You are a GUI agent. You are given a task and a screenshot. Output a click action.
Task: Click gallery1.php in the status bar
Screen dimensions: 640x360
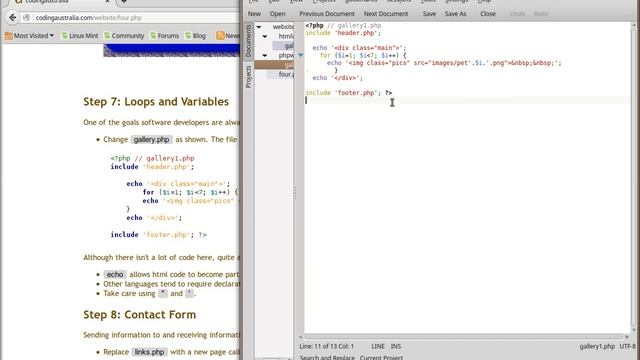597,347
